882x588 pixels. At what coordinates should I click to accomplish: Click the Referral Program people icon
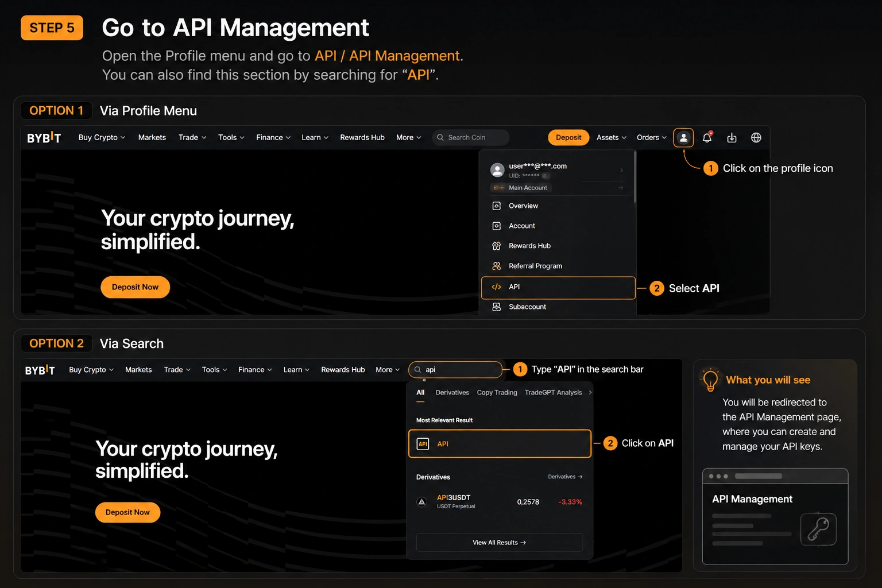[497, 266]
